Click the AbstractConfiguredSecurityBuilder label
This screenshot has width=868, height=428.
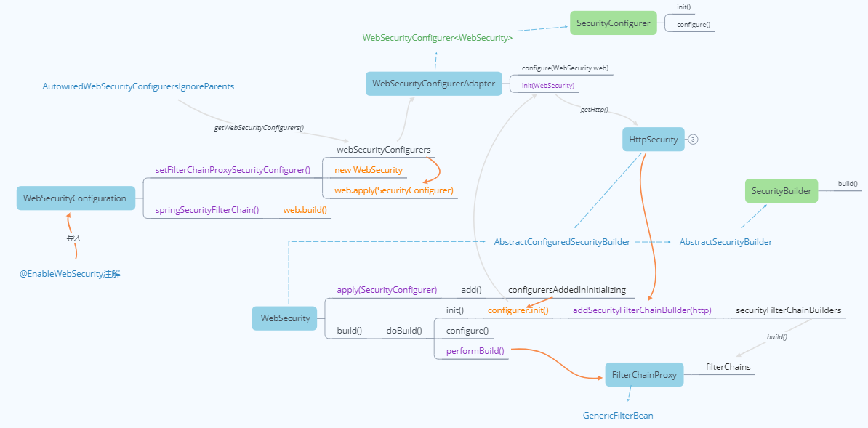point(562,241)
